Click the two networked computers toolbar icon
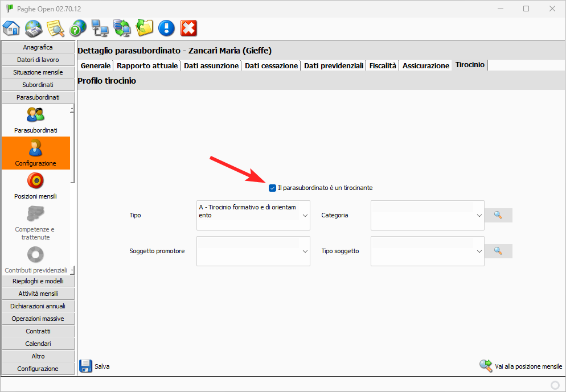 click(x=100, y=28)
